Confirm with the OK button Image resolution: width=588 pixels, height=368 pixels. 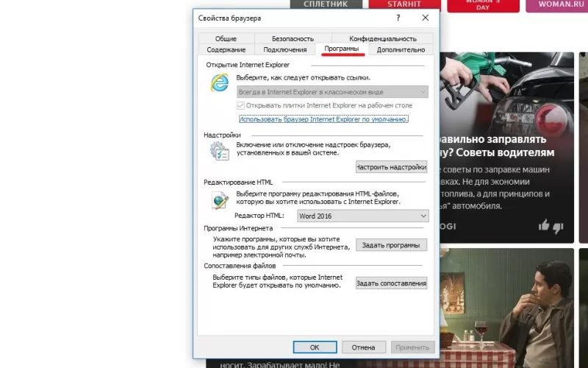[x=315, y=347]
